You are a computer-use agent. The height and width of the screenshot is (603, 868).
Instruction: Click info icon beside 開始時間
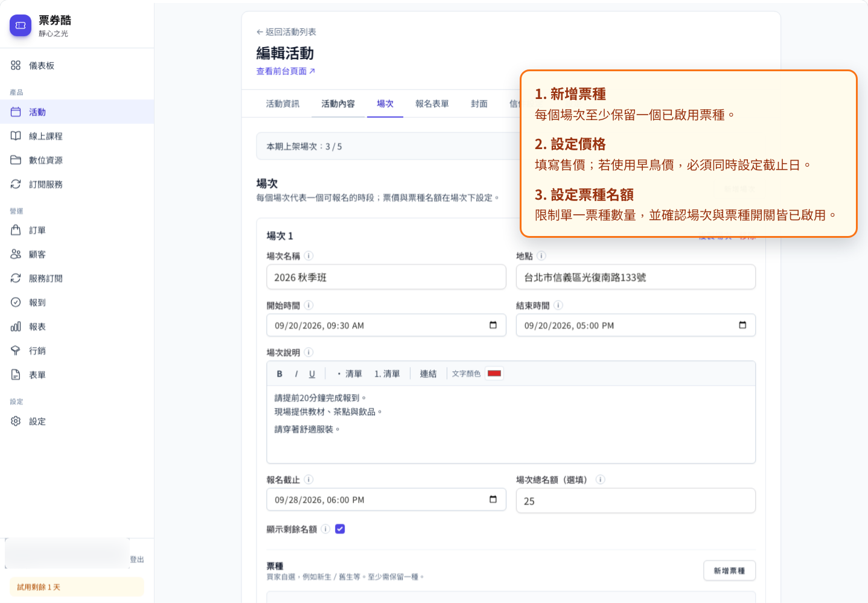(308, 305)
